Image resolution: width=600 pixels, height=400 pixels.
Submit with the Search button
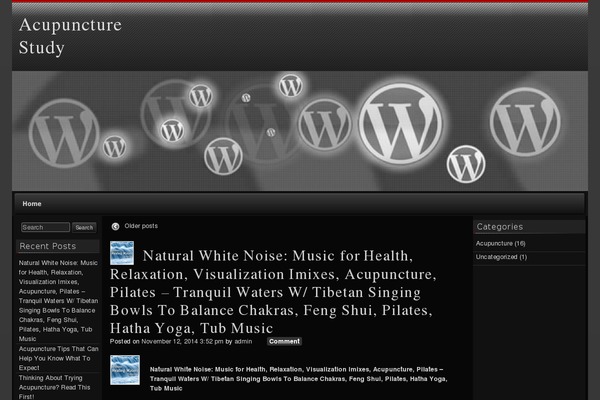click(x=84, y=227)
